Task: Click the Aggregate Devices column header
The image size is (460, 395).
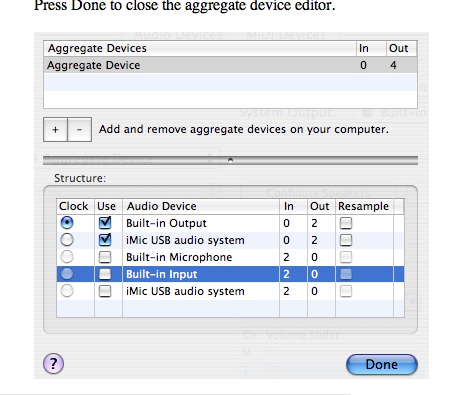Action: (x=200, y=48)
